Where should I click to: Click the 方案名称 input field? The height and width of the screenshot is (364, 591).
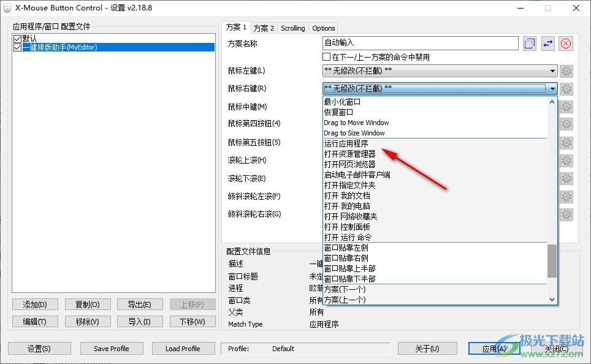coord(421,43)
